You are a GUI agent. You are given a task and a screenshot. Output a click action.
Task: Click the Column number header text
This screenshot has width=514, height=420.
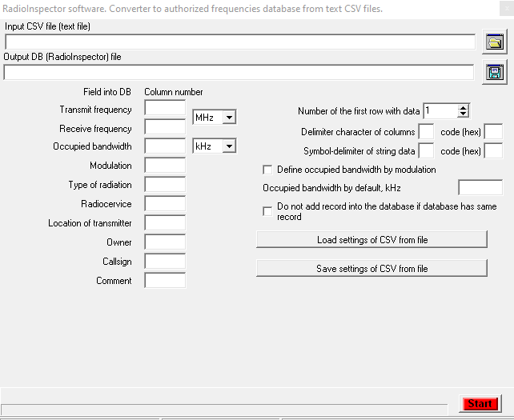[x=174, y=92]
